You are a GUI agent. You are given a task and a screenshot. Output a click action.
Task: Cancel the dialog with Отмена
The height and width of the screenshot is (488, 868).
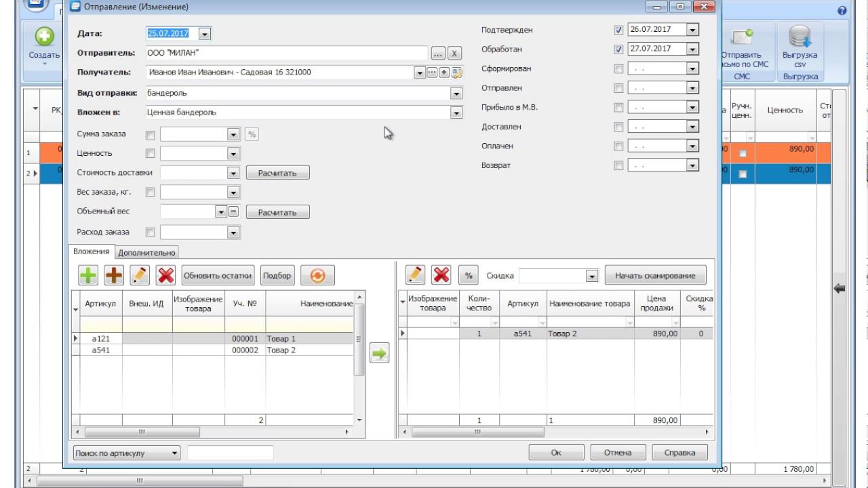point(617,453)
